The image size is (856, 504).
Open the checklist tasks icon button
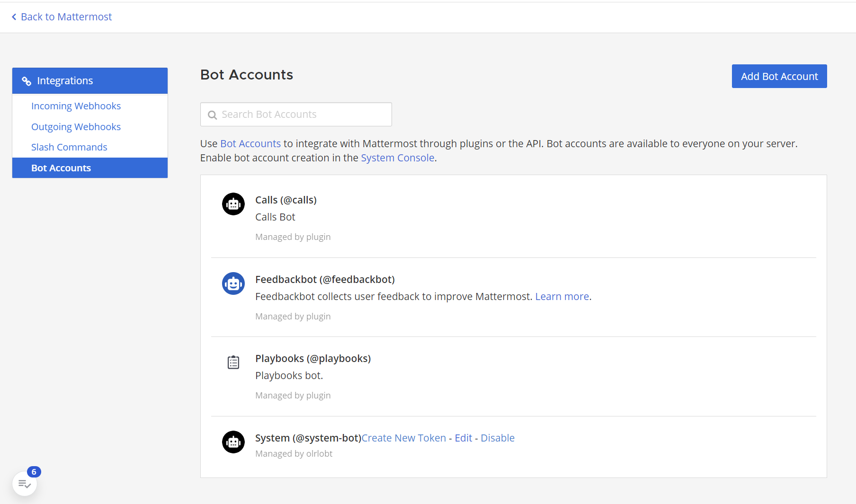[x=25, y=484]
